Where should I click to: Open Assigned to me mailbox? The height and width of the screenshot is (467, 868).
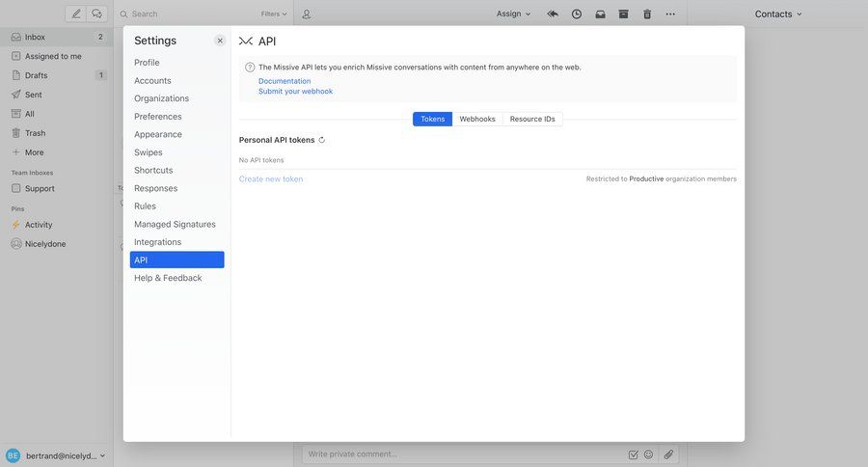pyautogui.click(x=57, y=56)
